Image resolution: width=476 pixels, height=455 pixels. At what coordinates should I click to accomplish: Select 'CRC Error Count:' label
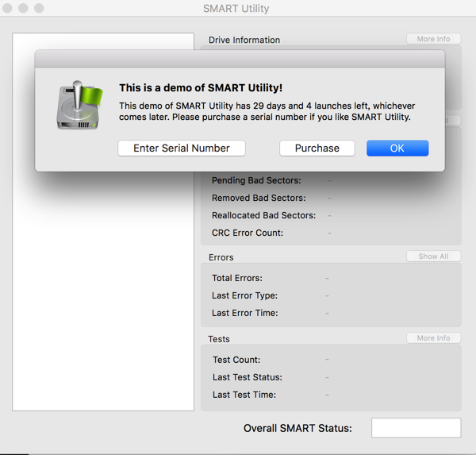(248, 233)
